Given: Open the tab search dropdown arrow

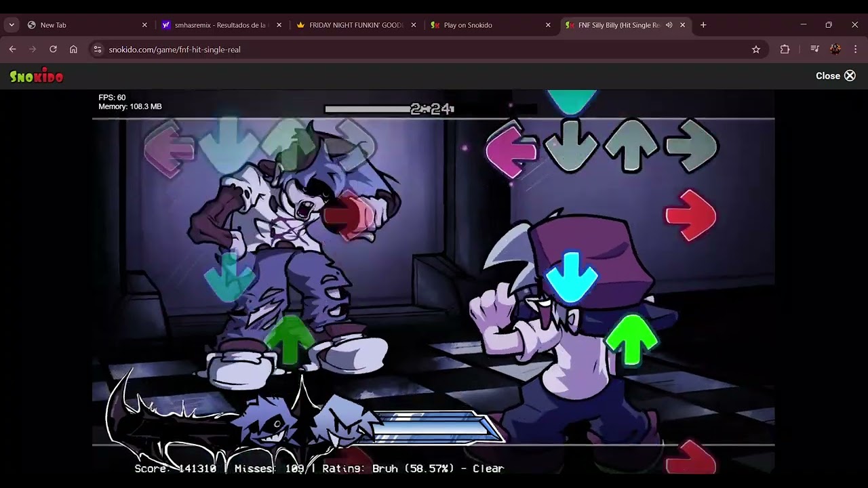Looking at the screenshot, I should pyautogui.click(x=12, y=25).
